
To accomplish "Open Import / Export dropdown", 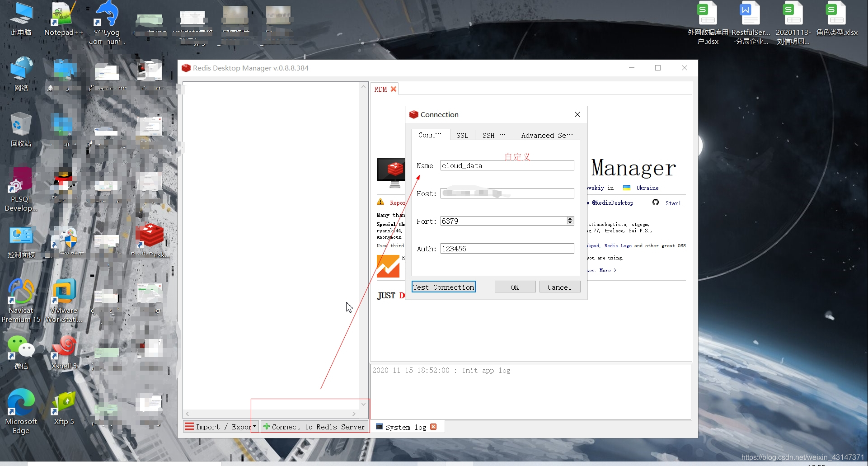I will click(x=221, y=427).
